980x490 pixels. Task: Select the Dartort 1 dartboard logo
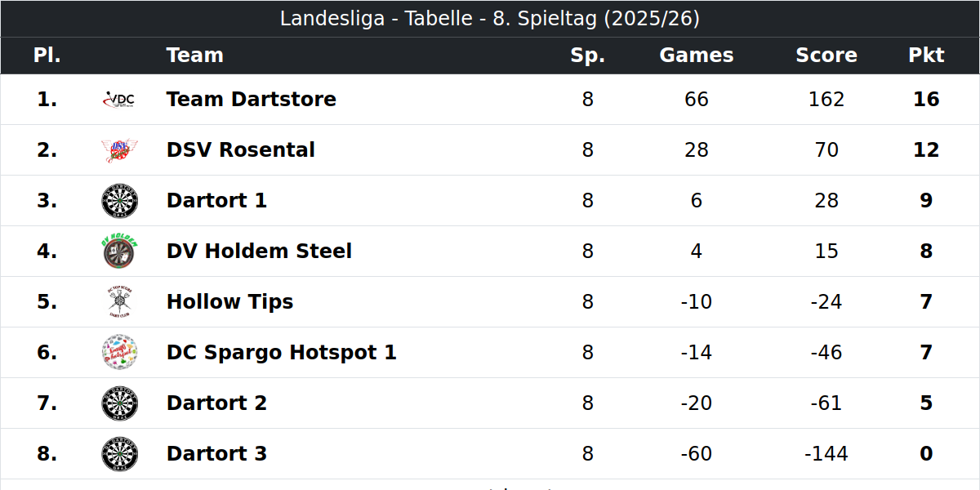point(119,201)
